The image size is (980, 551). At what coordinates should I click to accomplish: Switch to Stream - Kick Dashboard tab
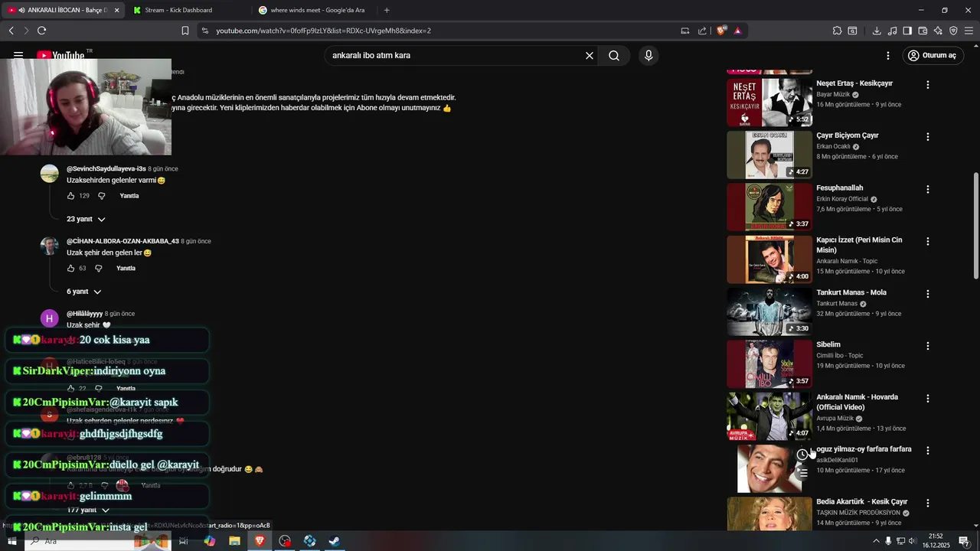pyautogui.click(x=178, y=10)
